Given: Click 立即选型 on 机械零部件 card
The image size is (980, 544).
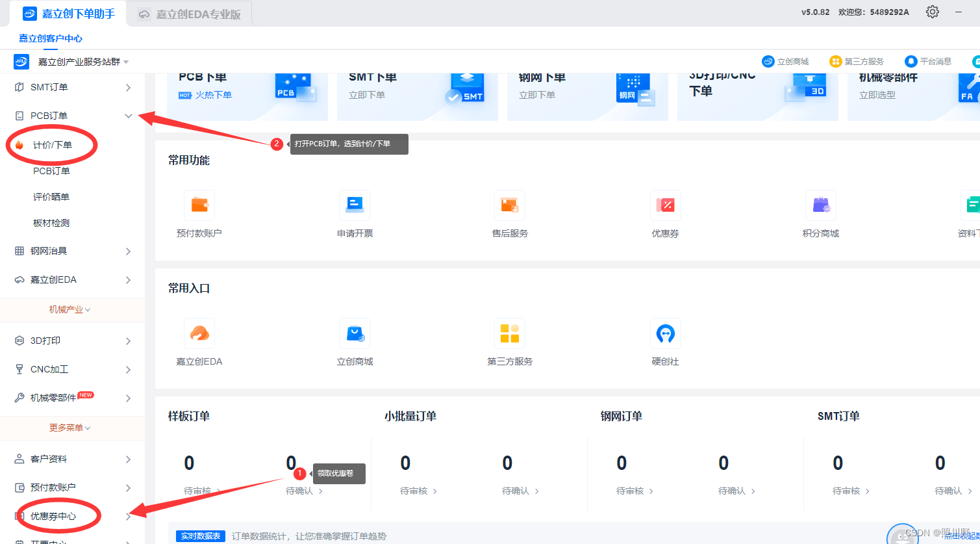Looking at the screenshot, I should coord(877,95).
